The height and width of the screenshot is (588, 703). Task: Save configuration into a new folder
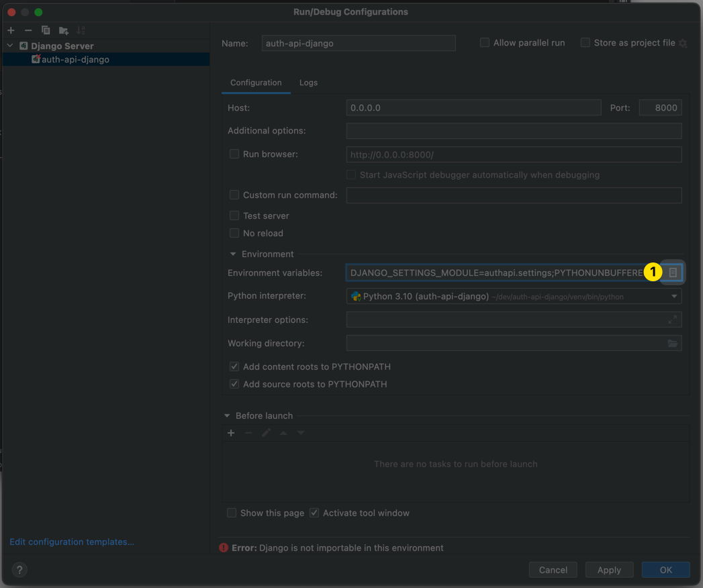click(64, 30)
